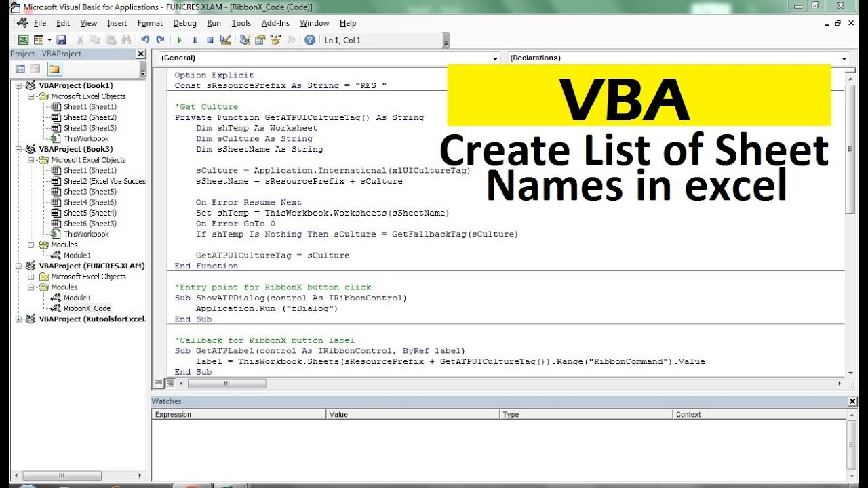
Task: Open the File menu
Action: [39, 23]
